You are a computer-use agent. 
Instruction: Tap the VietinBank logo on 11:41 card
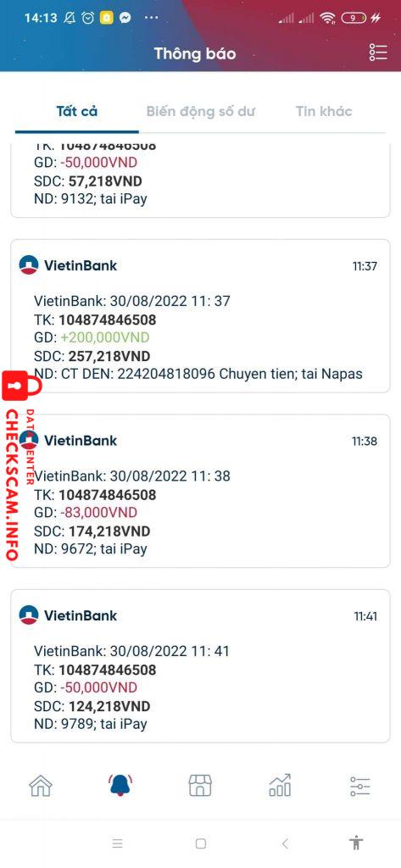coord(29,615)
